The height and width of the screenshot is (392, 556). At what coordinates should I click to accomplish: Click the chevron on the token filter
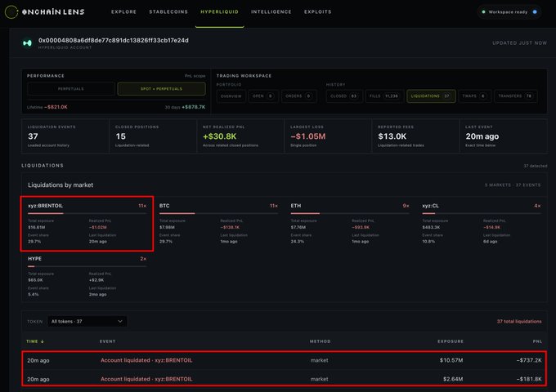point(120,321)
